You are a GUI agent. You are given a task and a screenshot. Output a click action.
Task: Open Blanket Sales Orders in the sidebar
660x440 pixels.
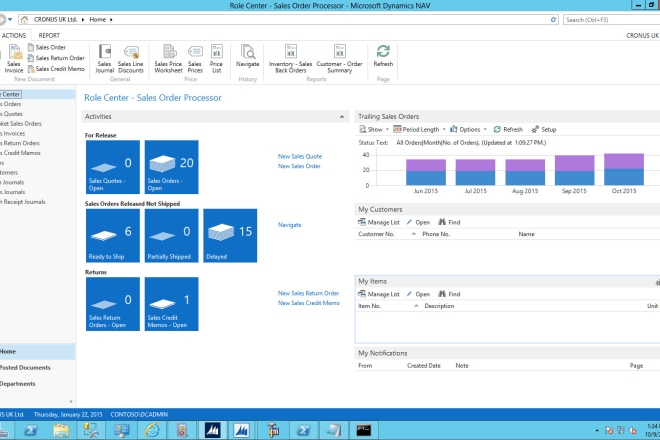21,124
